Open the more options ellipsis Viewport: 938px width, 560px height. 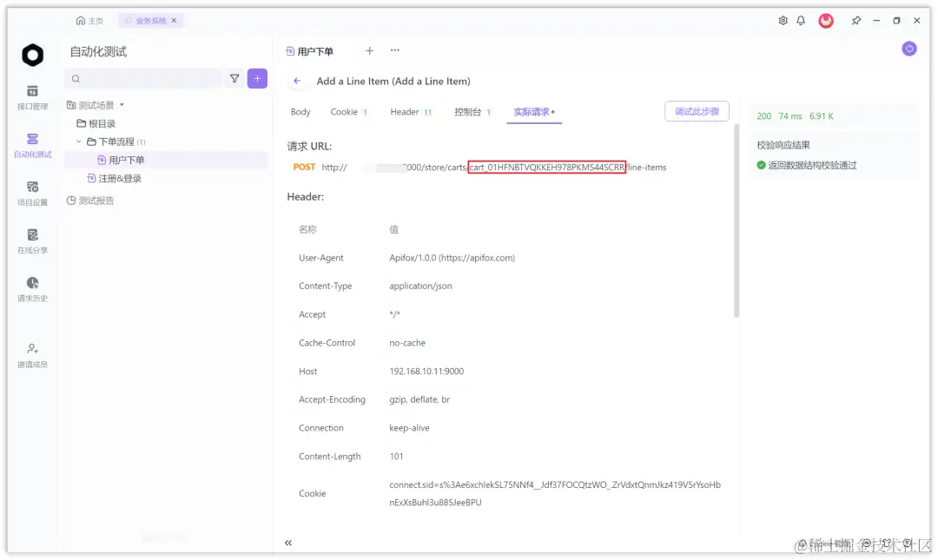pos(395,50)
